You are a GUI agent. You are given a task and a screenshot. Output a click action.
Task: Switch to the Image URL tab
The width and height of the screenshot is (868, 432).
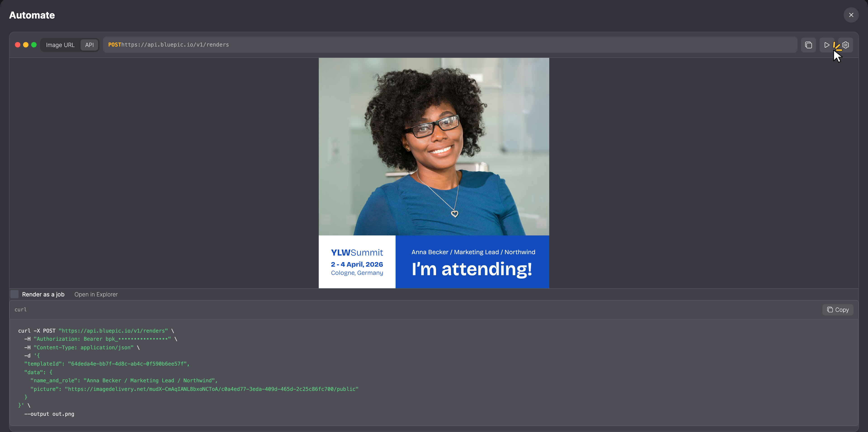[x=60, y=45]
